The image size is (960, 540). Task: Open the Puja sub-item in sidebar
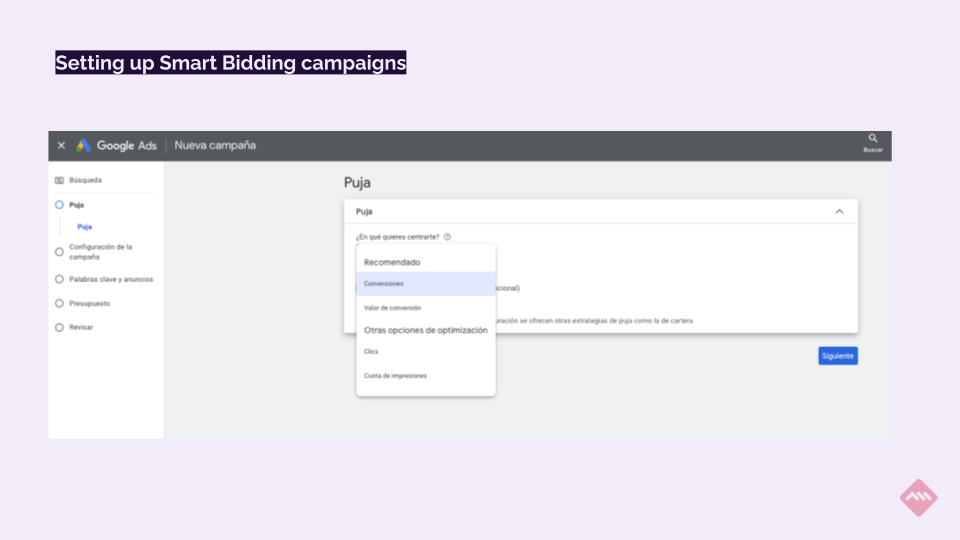84,227
